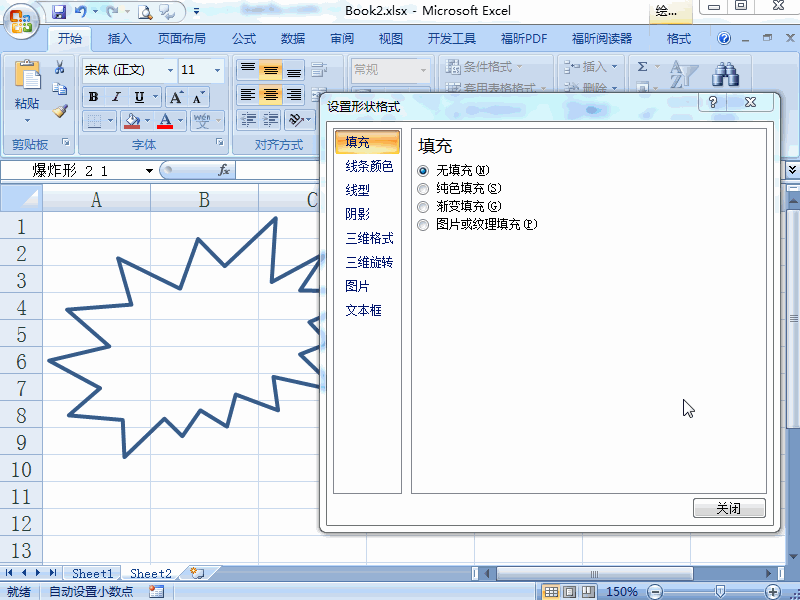Enable 纯色填充 fill mode
The image size is (800, 600).
coord(422,188)
